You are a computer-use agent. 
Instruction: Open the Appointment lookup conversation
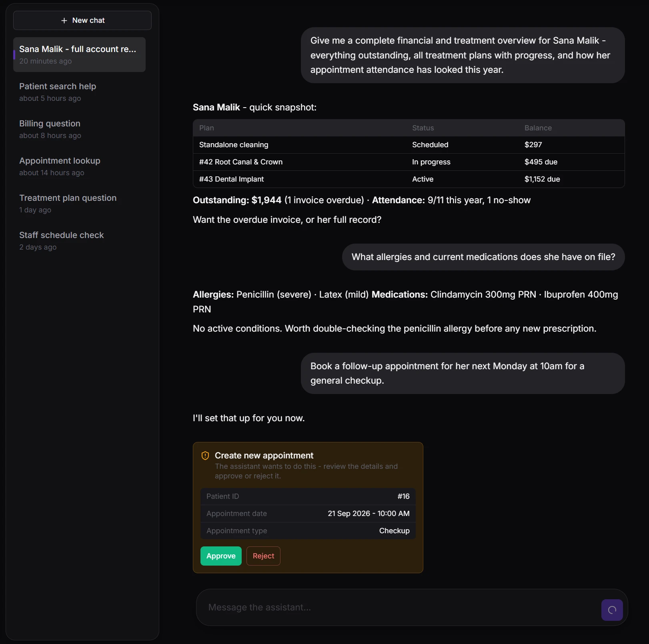79,166
